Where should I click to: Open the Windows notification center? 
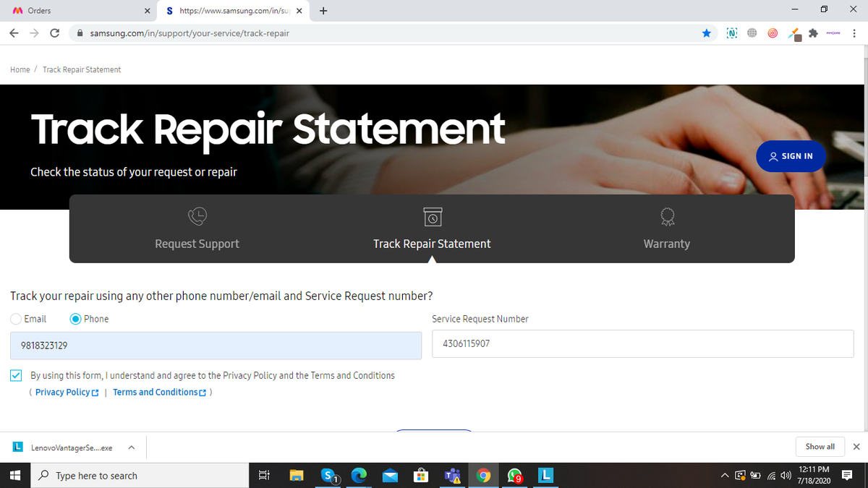847,475
